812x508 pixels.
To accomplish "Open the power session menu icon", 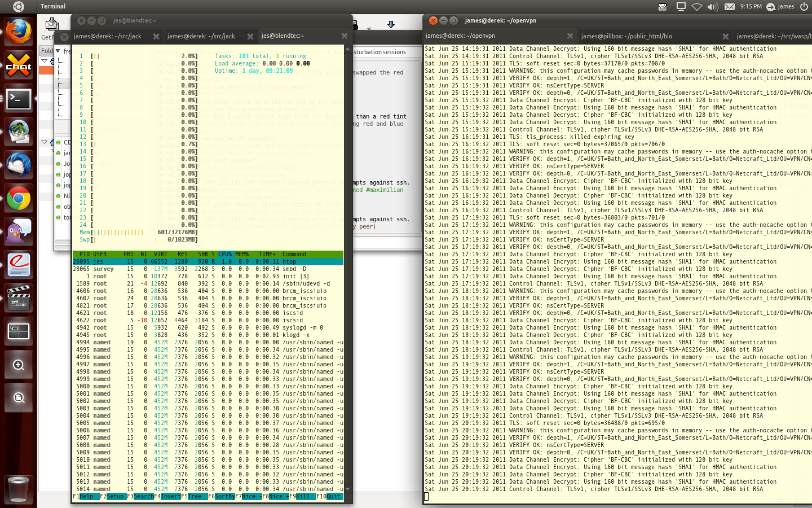I will [x=804, y=7].
